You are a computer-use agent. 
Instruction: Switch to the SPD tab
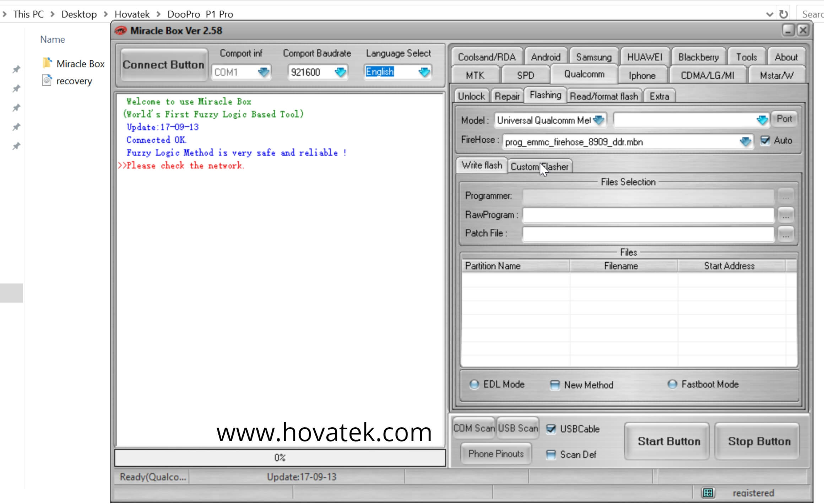tap(525, 75)
